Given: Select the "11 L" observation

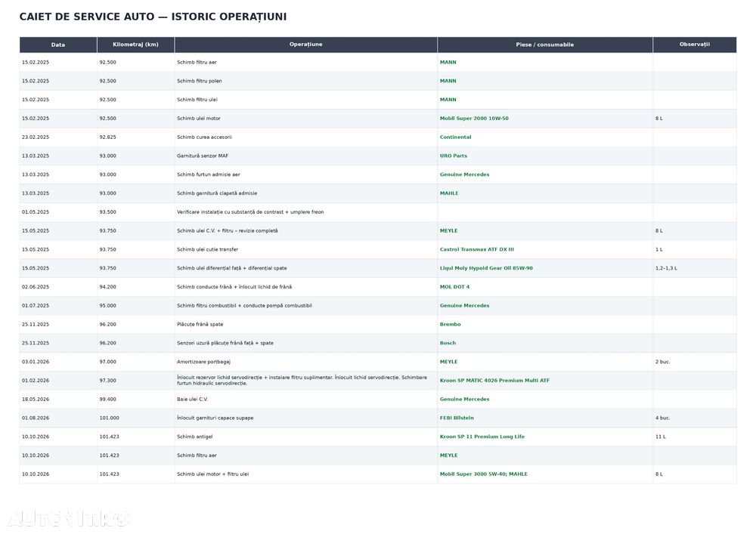Looking at the screenshot, I should 660,437.
